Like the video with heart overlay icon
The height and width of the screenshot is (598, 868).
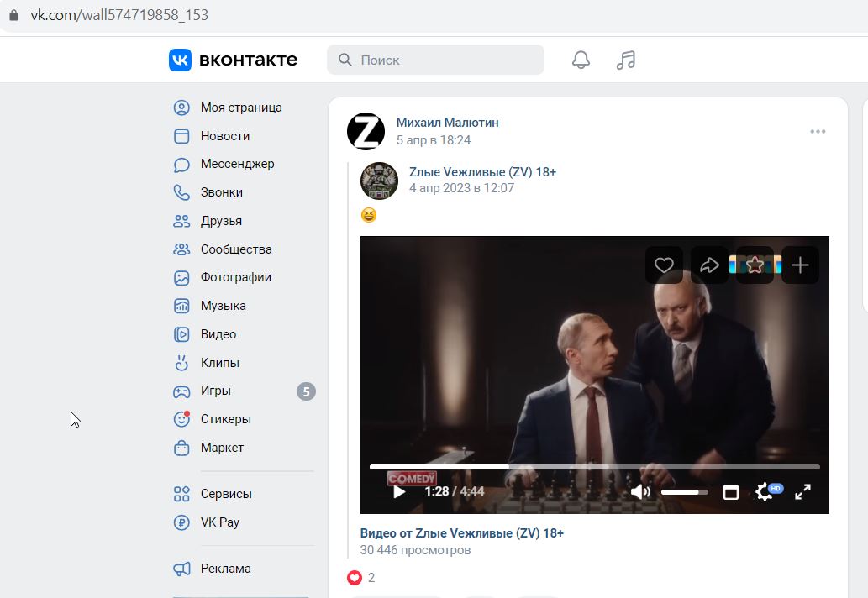(664, 265)
